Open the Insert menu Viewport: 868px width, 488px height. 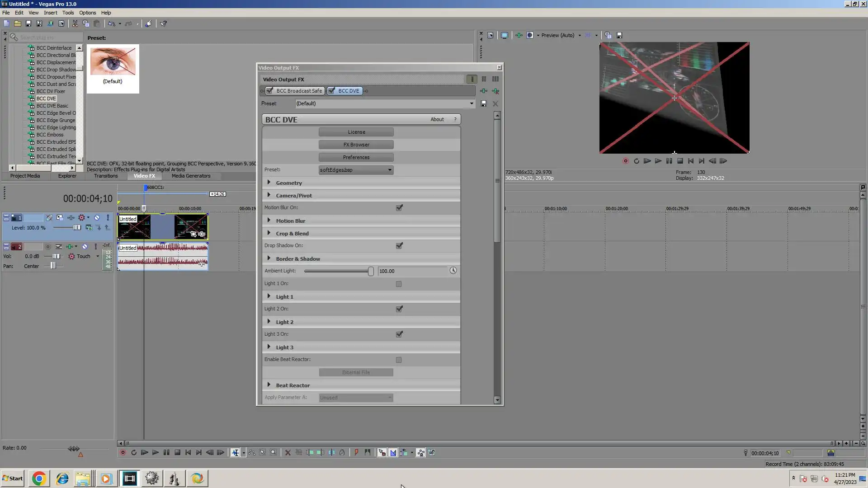pos(50,13)
